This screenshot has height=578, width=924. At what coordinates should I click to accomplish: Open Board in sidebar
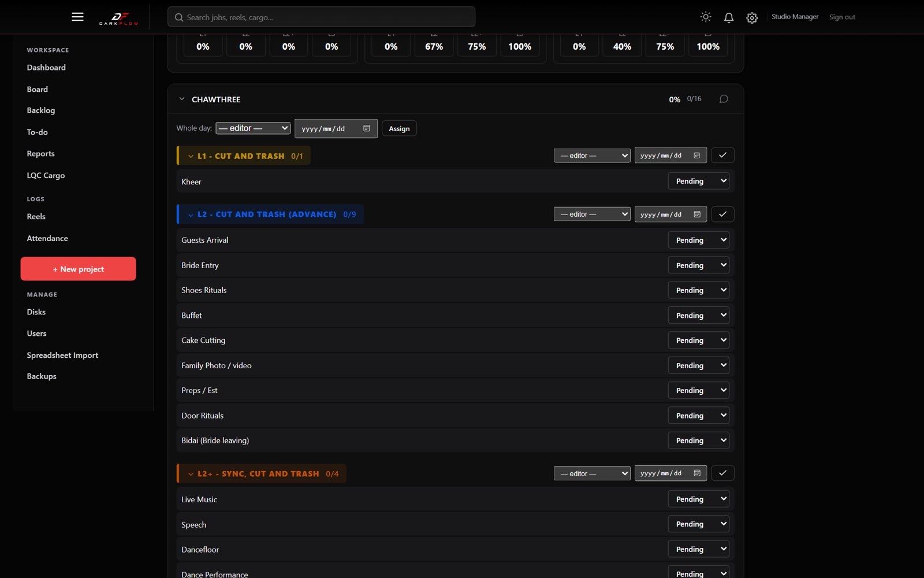click(x=37, y=89)
